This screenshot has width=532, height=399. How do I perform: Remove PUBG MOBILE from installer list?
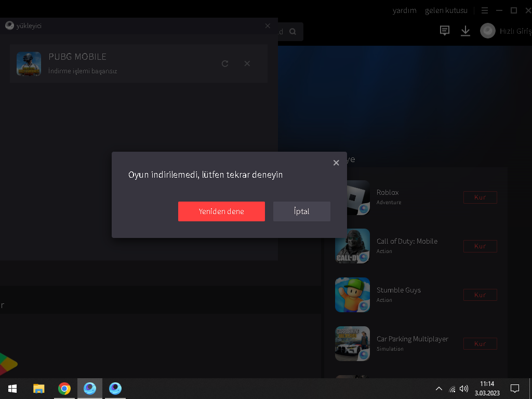[247, 63]
